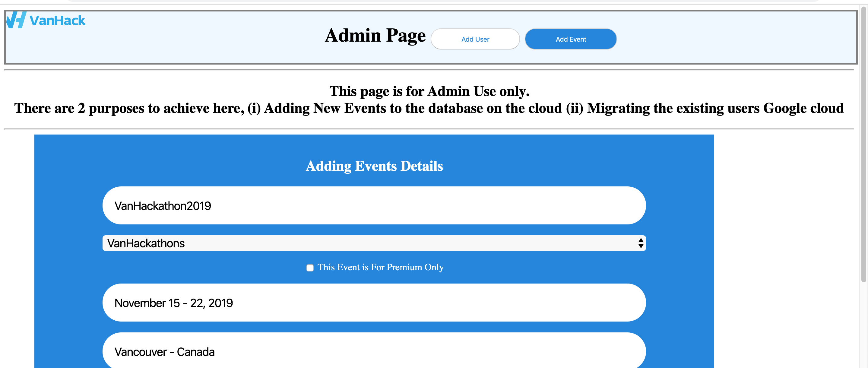Viewport: 868px width, 368px height.
Task: Enable the Premium Only checkbox
Action: [x=310, y=268]
